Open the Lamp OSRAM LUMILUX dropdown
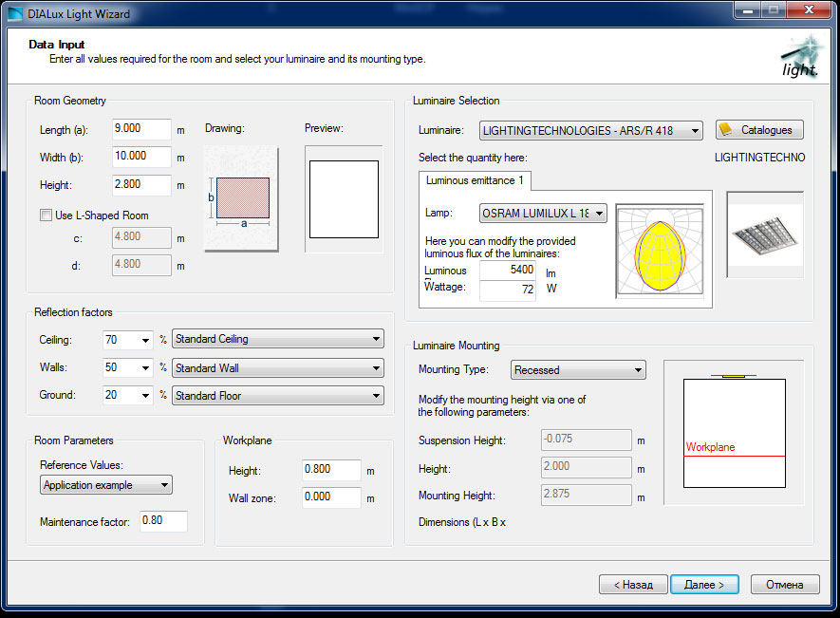 [x=543, y=214]
